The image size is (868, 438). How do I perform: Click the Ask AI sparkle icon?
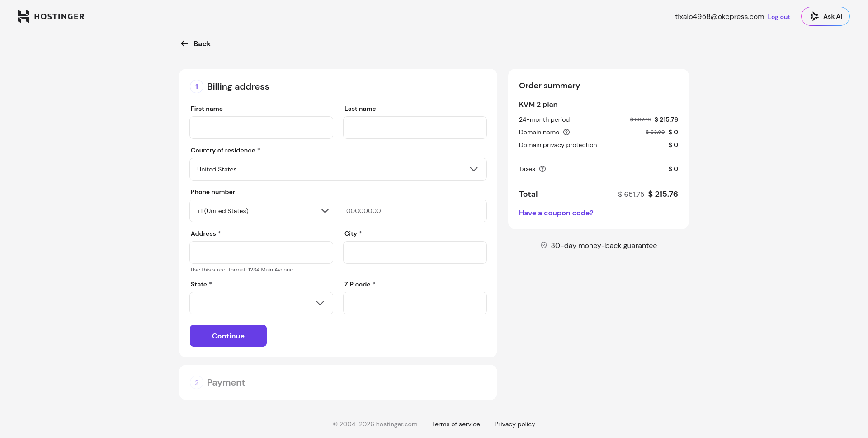[814, 16]
